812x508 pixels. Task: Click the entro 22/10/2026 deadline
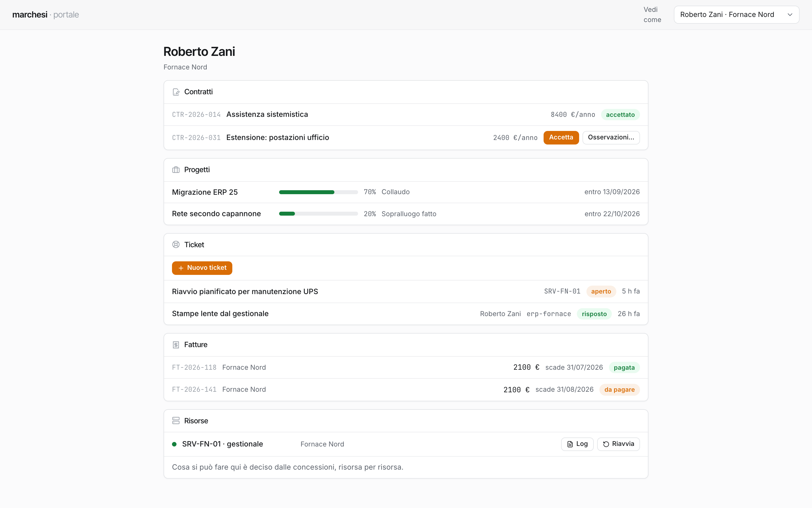coord(612,214)
